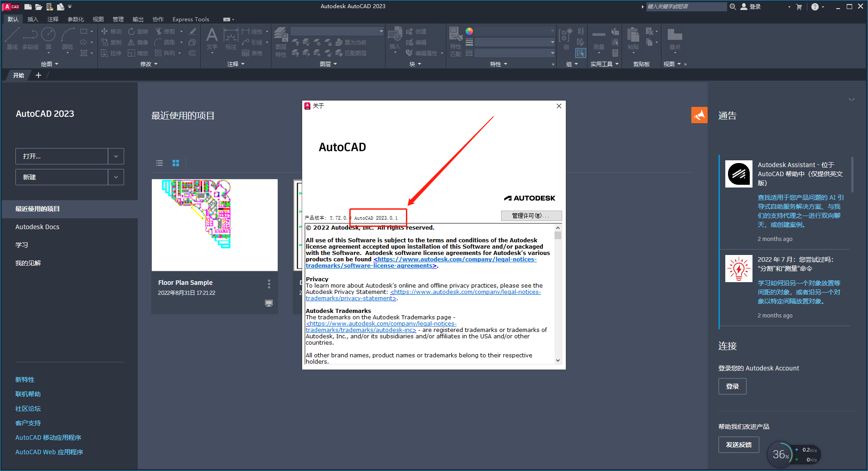
Task: Select the Line (直线) drawing tool
Action: (x=12, y=38)
